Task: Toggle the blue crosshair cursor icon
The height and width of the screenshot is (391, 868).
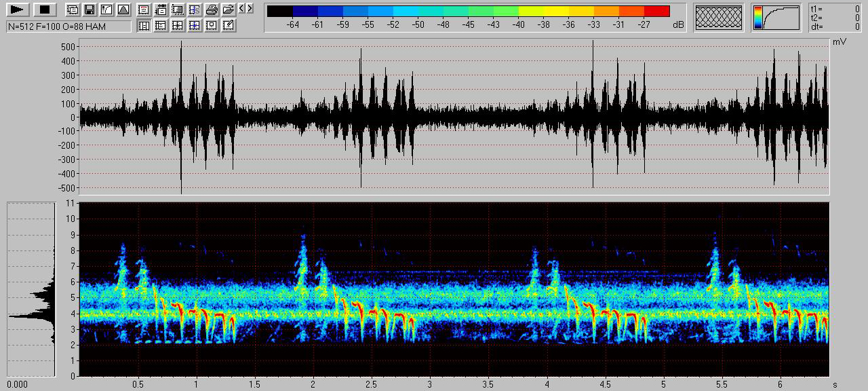Action: tap(195, 26)
